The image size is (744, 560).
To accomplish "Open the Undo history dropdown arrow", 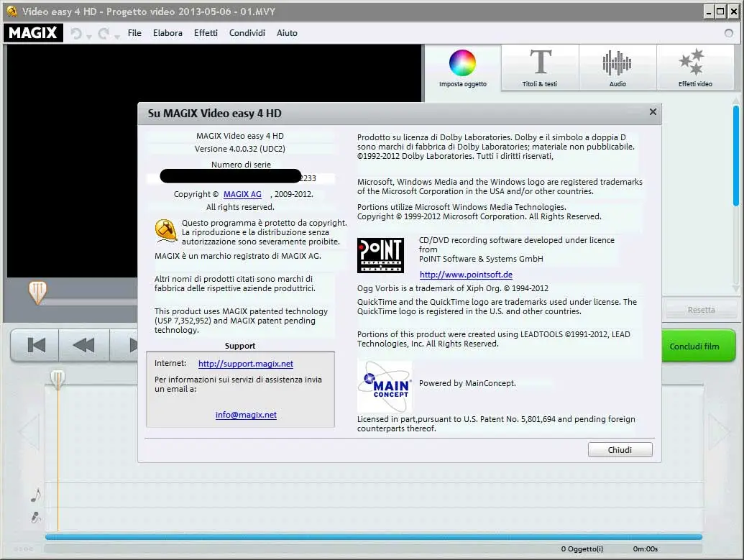I will point(88,37).
